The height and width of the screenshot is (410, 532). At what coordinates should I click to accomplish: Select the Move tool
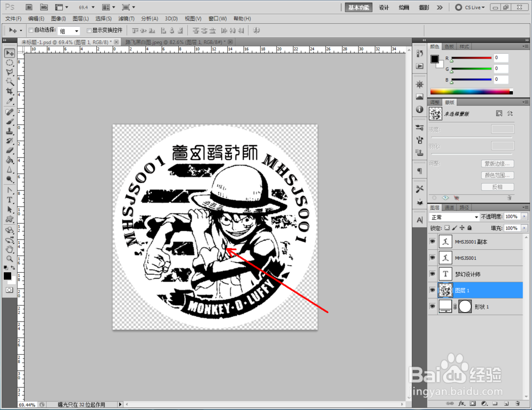point(10,53)
